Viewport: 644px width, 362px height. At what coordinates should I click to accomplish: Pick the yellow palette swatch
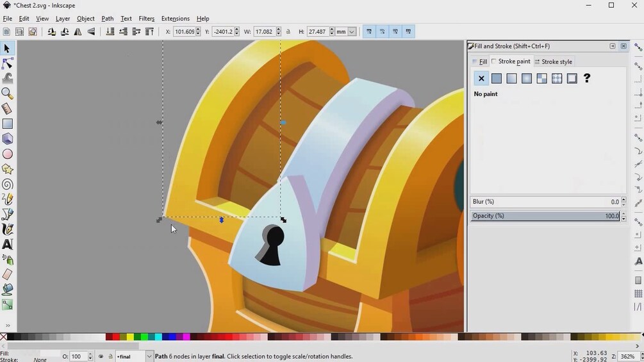[x=130, y=337]
